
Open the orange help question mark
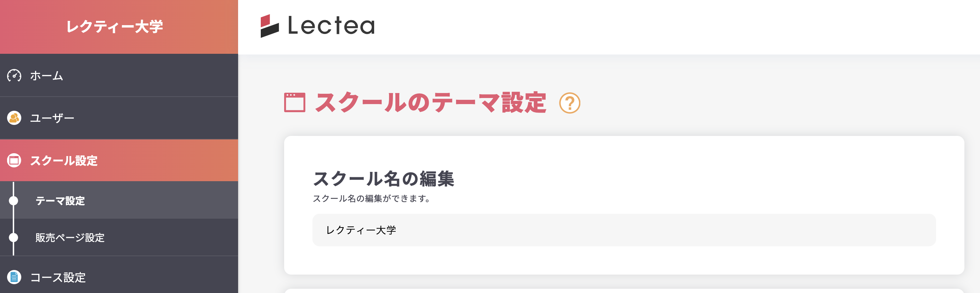(569, 103)
